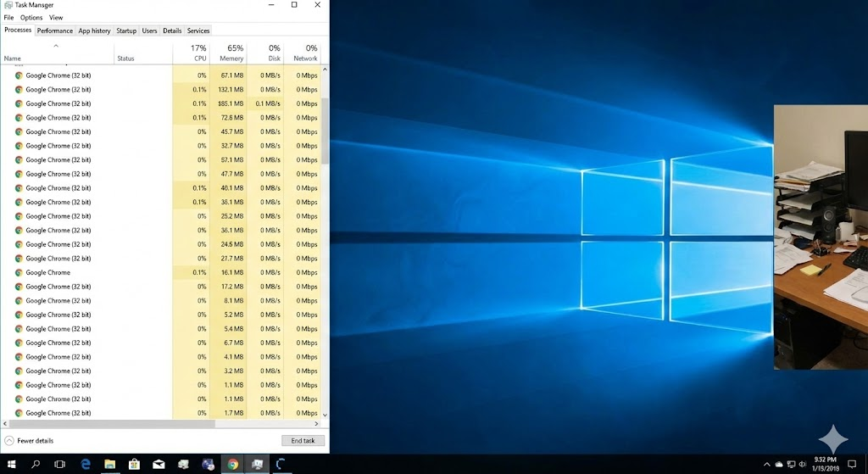This screenshot has width=868, height=474.
Task: Open the Windows Start menu
Action: click(x=11, y=464)
